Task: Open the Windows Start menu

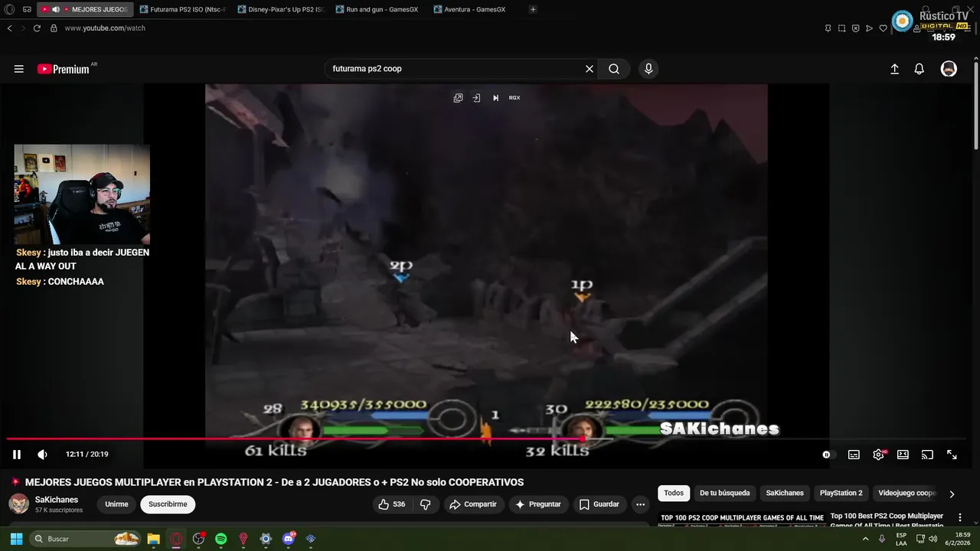Action: [16, 539]
